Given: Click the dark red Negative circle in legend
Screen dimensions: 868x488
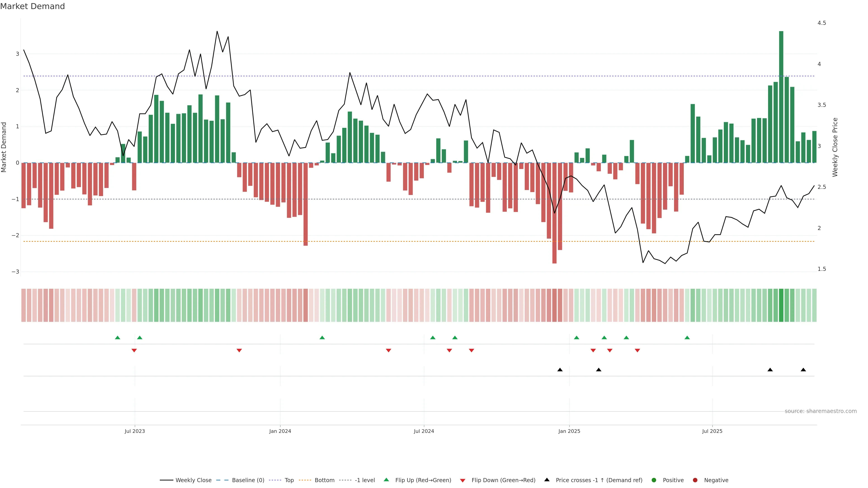Looking at the screenshot, I should coord(695,480).
